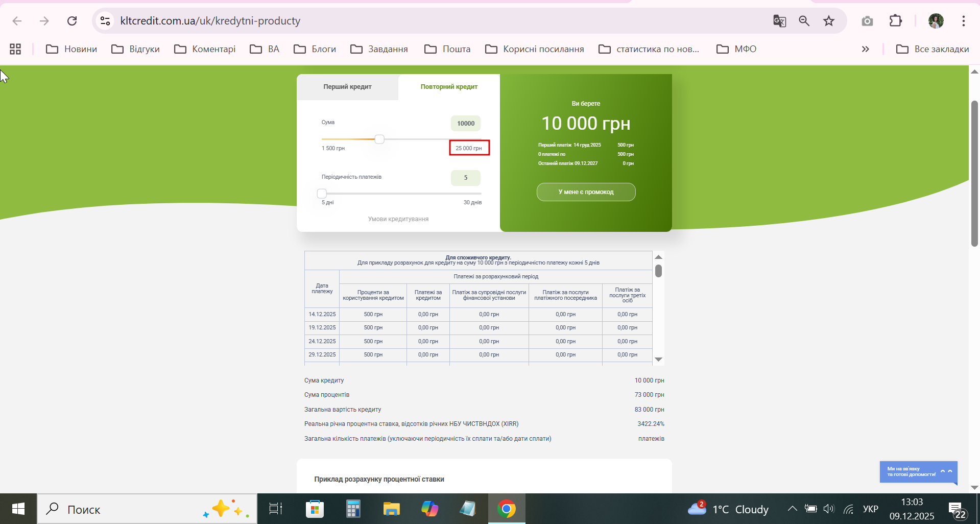Expand the support chat widget
This screenshot has width=980, height=524.
(918, 471)
